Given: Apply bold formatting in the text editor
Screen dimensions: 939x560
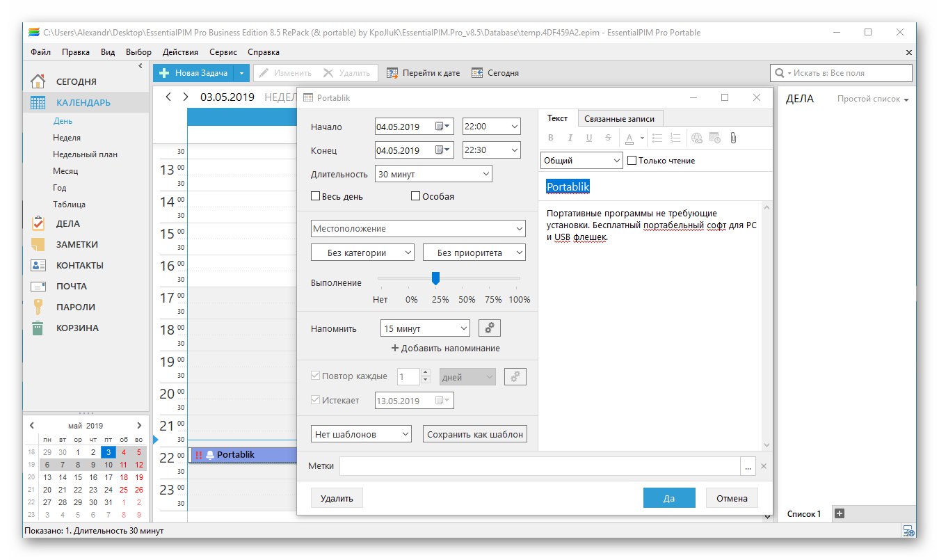Looking at the screenshot, I should (x=551, y=138).
